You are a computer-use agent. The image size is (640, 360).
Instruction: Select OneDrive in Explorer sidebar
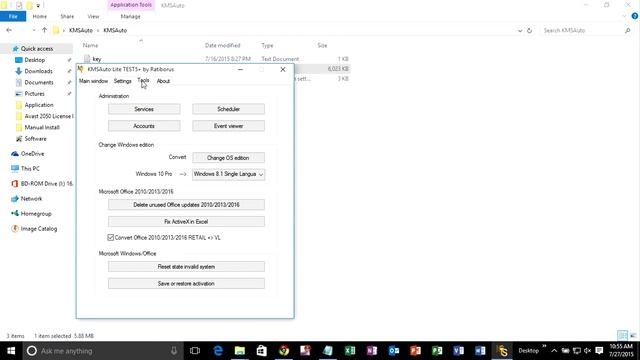pos(32,153)
